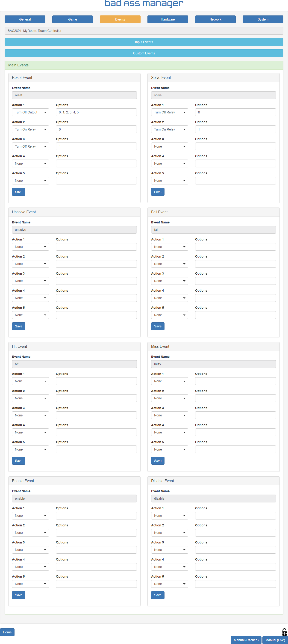Click the device info field BAC2691, MyRoom
The width and height of the screenshot is (288, 644).
(x=144, y=31)
